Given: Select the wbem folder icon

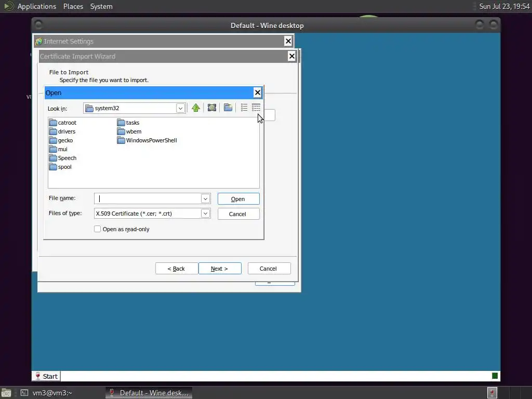Looking at the screenshot, I should click(x=121, y=131).
